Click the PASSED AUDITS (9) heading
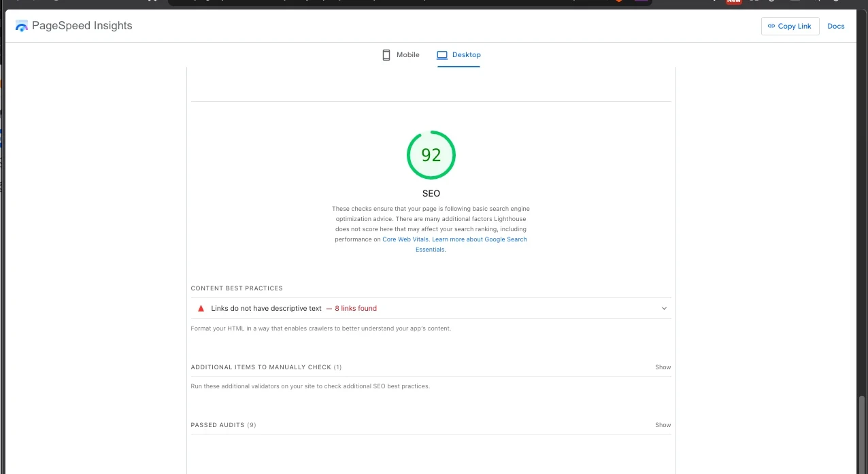This screenshot has width=868, height=474. coord(224,425)
